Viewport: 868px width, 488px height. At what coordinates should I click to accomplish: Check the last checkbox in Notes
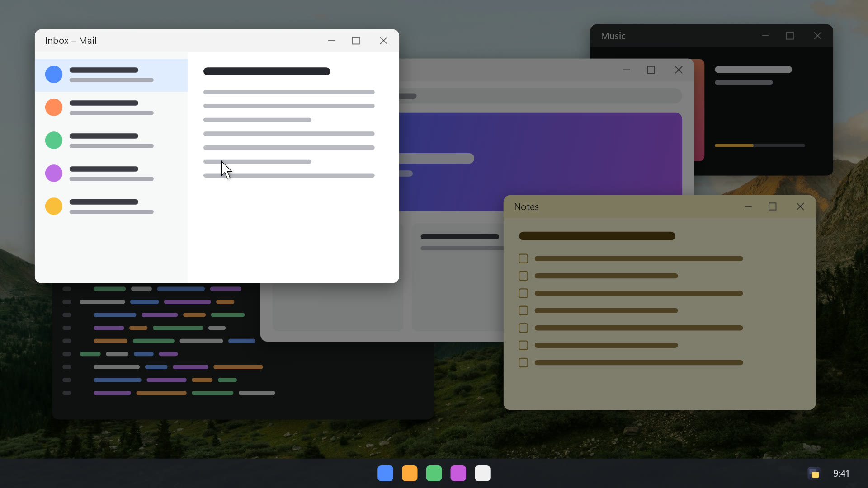point(524,363)
